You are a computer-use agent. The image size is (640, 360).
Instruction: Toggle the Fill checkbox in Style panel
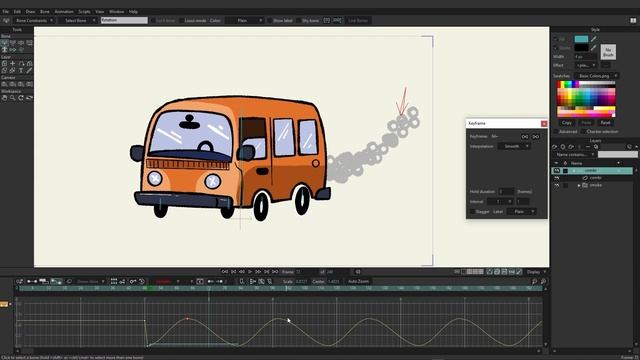pyautogui.click(x=556, y=39)
